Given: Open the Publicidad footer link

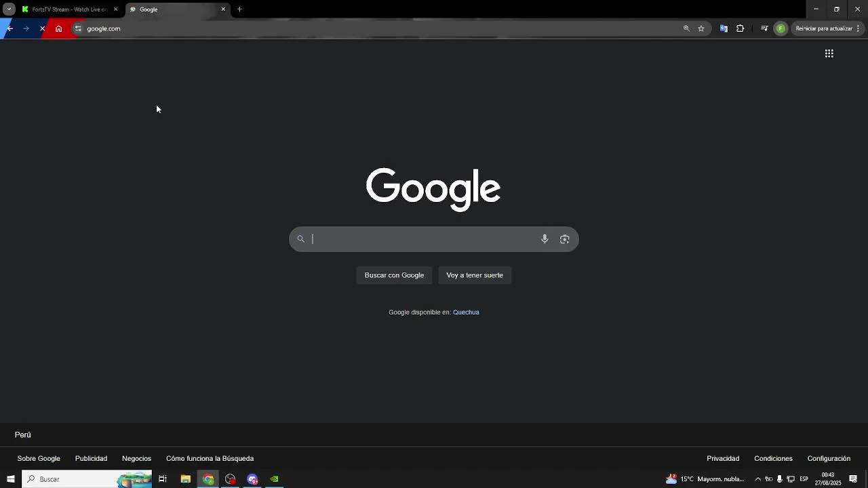Looking at the screenshot, I should (x=91, y=459).
